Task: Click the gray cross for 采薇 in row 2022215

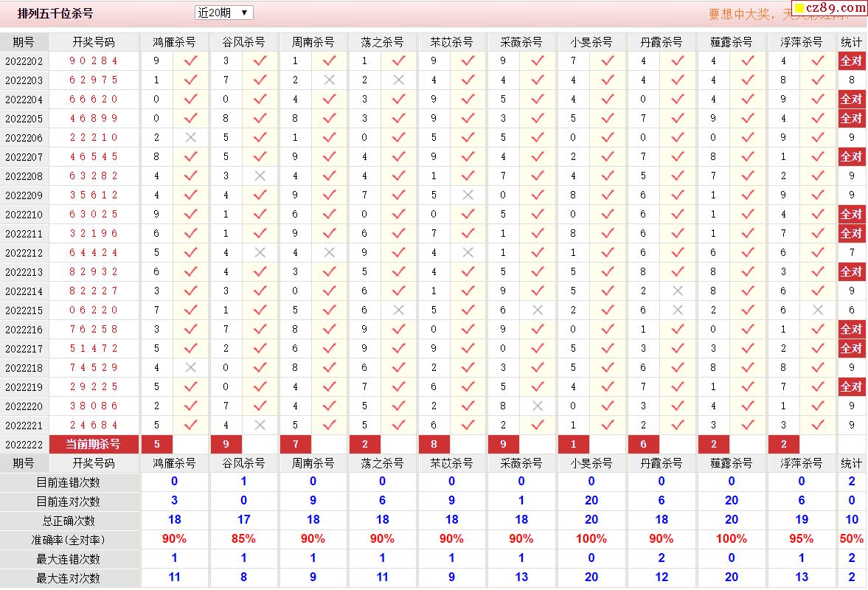Action: coord(538,310)
